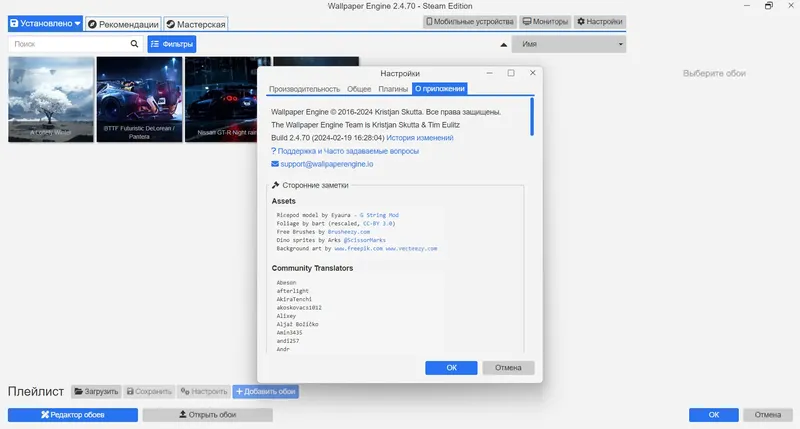Load a playlist with Загрузить
Screen dimensions: 800x429
point(96,392)
